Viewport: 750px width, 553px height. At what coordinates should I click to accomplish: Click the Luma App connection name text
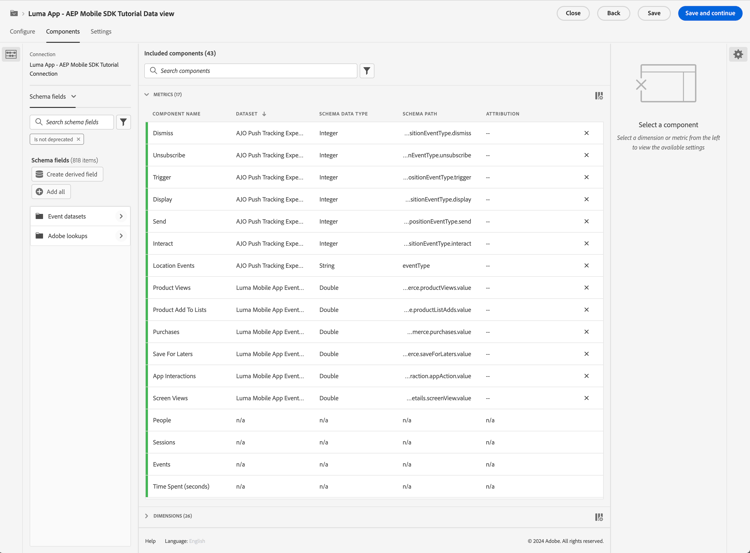pyautogui.click(x=74, y=69)
